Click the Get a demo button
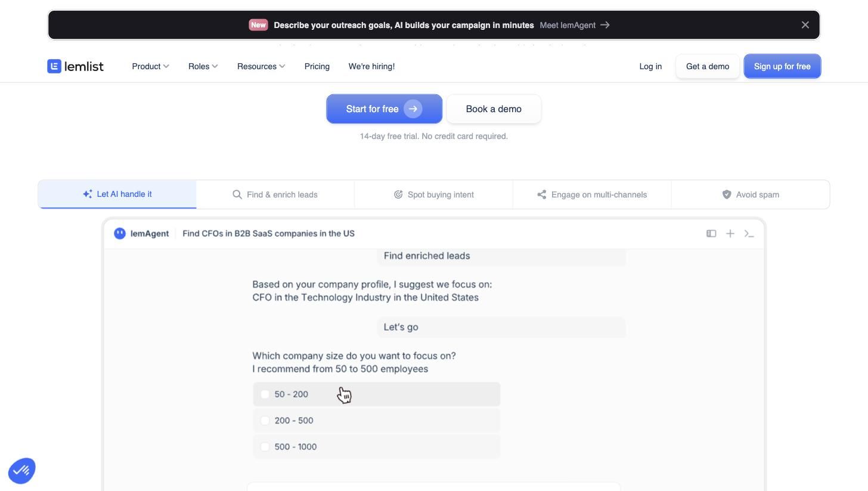Viewport: 868px width, 491px height. pos(708,66)
